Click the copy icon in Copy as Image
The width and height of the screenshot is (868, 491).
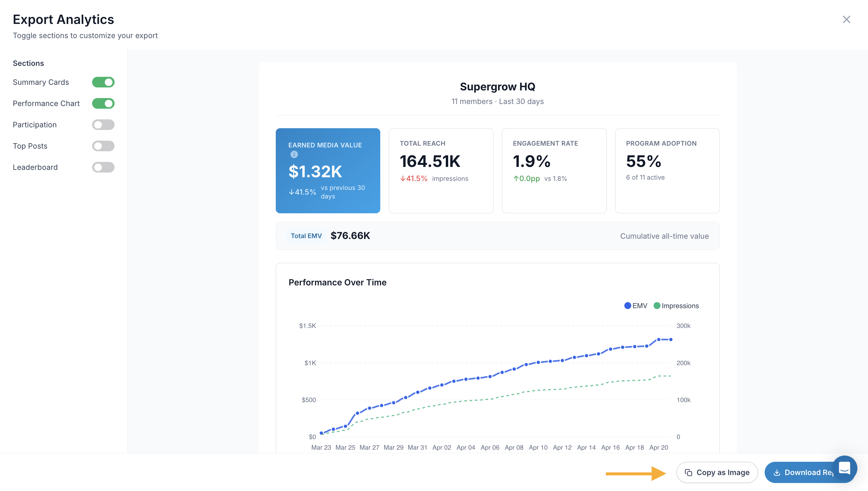(688, 472)
